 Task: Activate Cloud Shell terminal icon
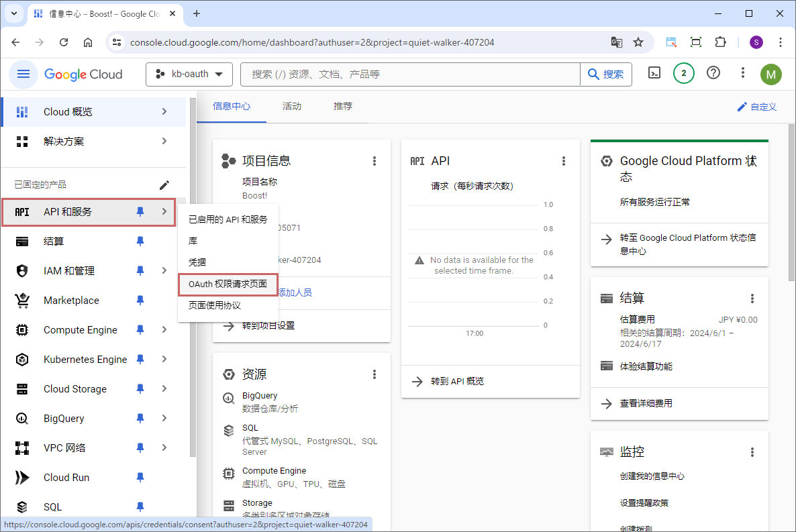(654, 74)
